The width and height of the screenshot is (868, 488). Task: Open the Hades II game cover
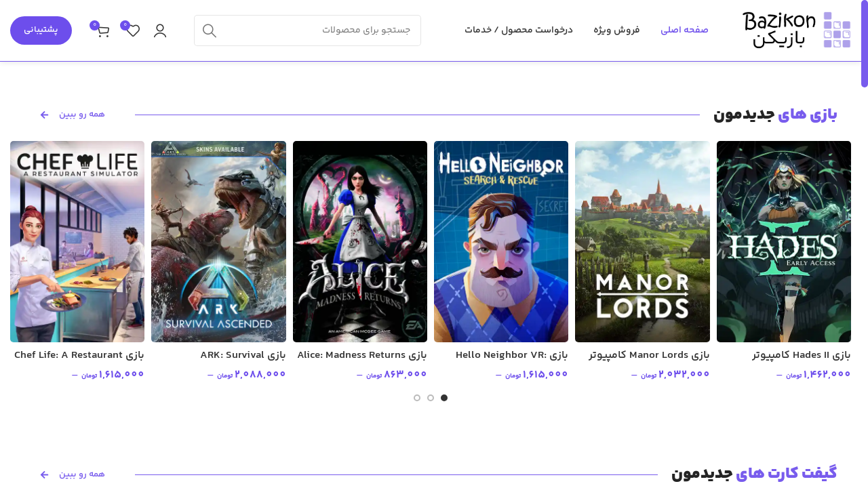click(783, 241)
